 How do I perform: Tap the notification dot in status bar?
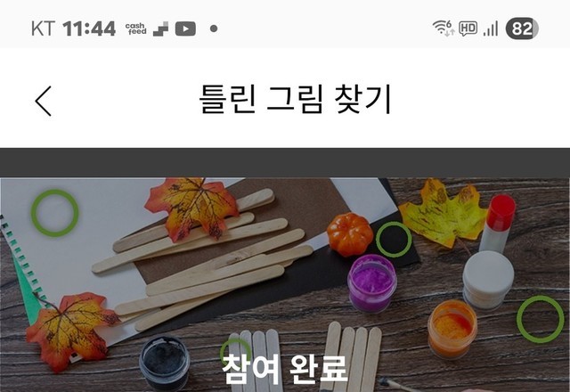214,29
